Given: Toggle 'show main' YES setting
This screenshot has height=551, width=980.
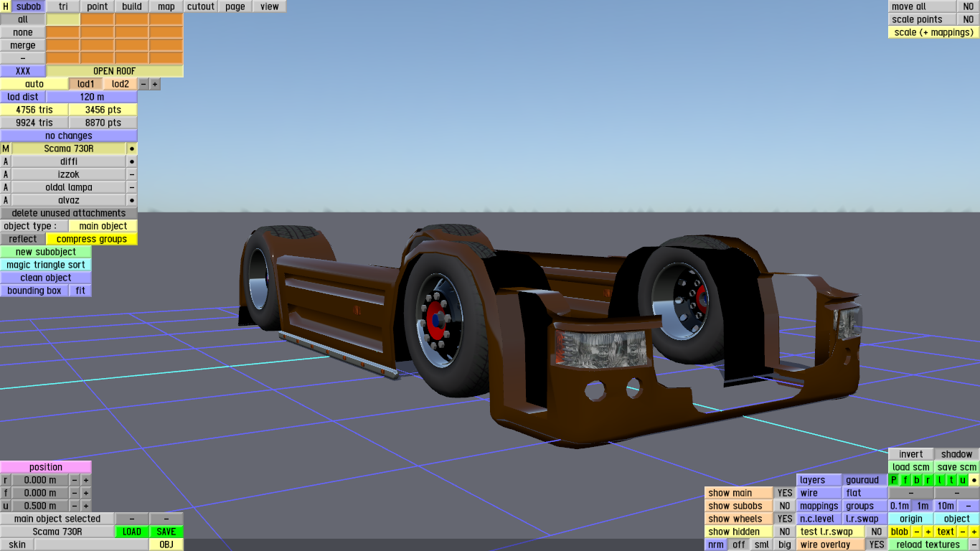Looking at the screenshot, I should point(785,493).
